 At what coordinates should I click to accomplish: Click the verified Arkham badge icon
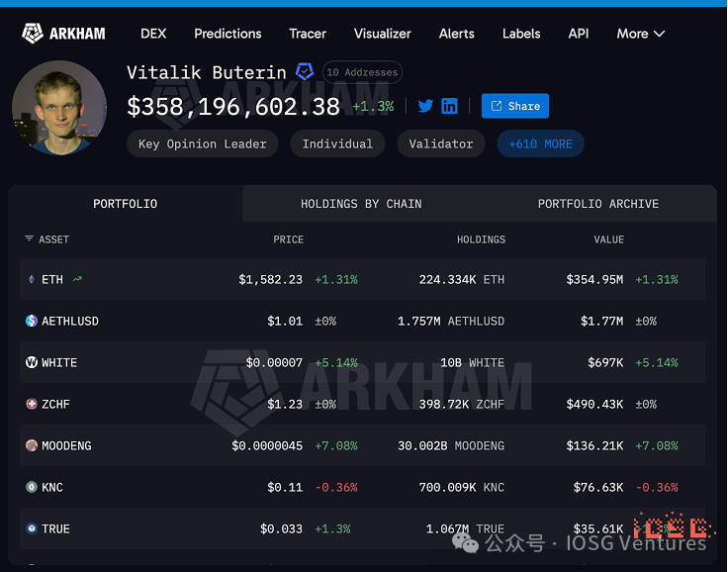tap(305, 71)
